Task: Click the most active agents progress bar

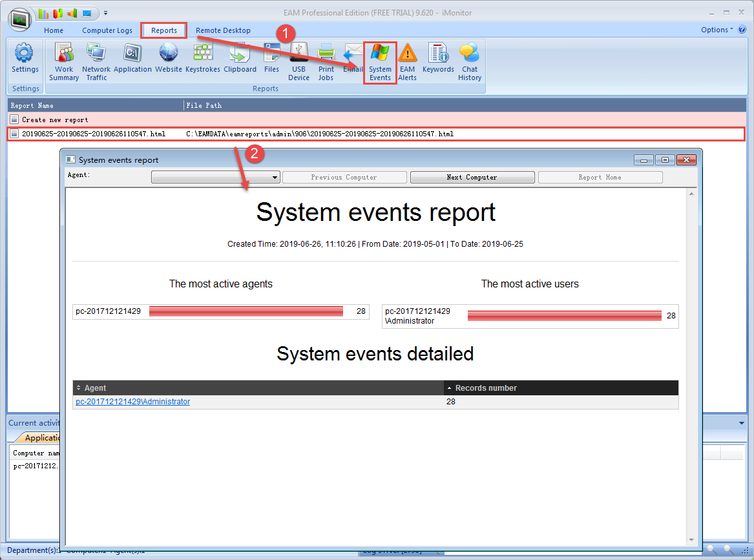Action: pos(246,311)
